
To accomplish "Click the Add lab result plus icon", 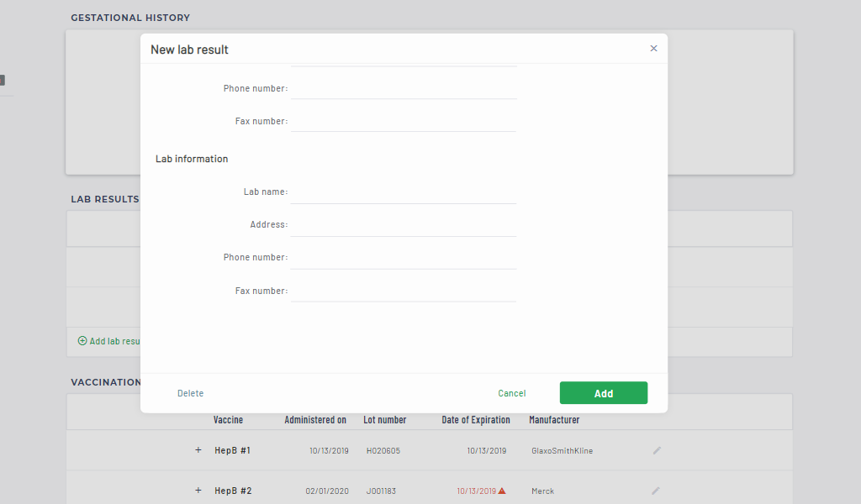I will pyautogui.click(x=82, y=341).
